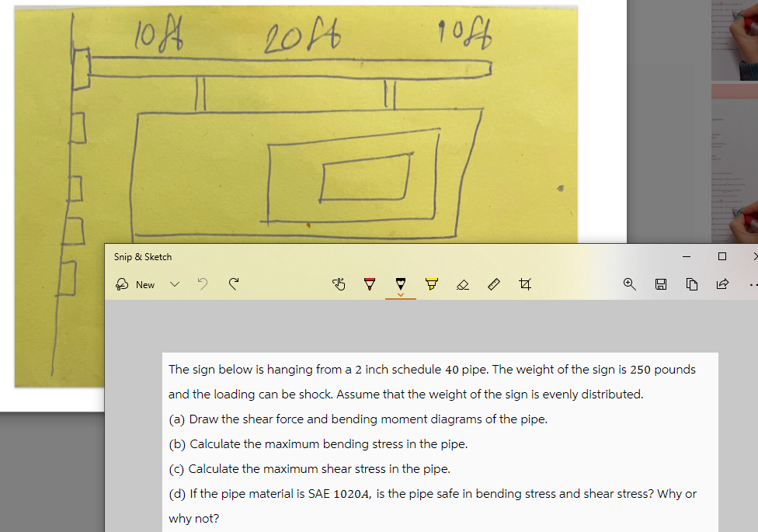Expand the pencil size options chevron
The image size is (758, 532).
[401, 295]
